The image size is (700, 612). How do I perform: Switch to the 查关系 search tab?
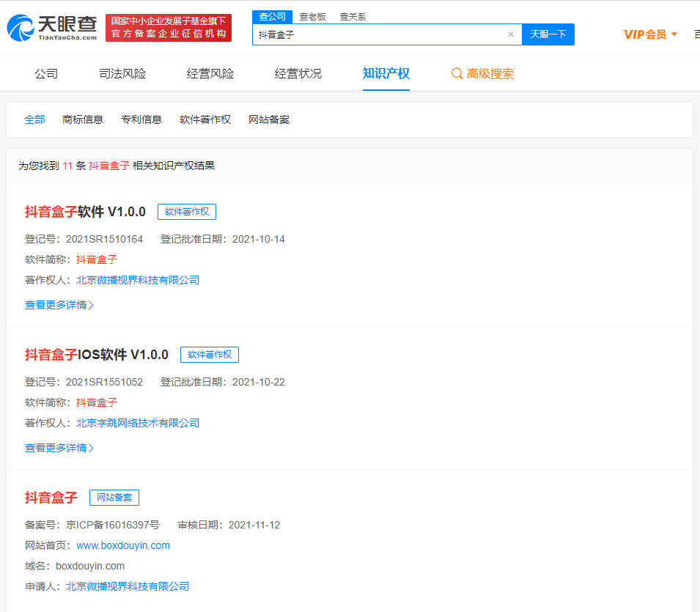(353, 16)
